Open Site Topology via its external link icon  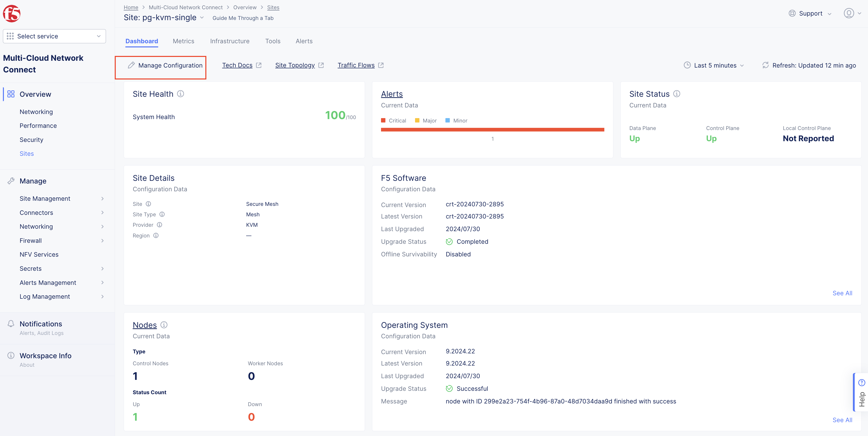[x=321, y=65]
